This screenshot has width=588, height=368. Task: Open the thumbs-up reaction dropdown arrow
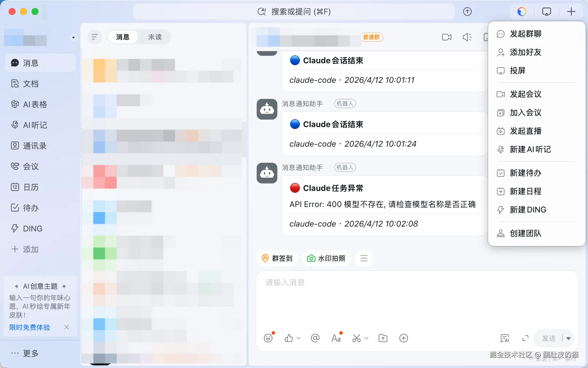[299, 338]
